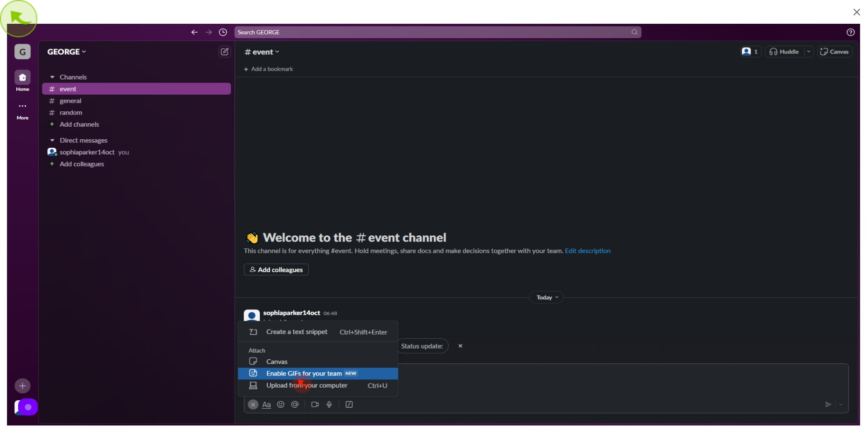
Task: Select Create a text snippet
Action: (x=318, y=332)
